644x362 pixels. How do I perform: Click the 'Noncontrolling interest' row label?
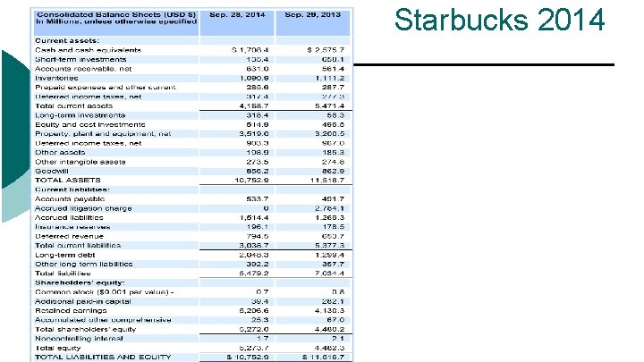(79, 339)
